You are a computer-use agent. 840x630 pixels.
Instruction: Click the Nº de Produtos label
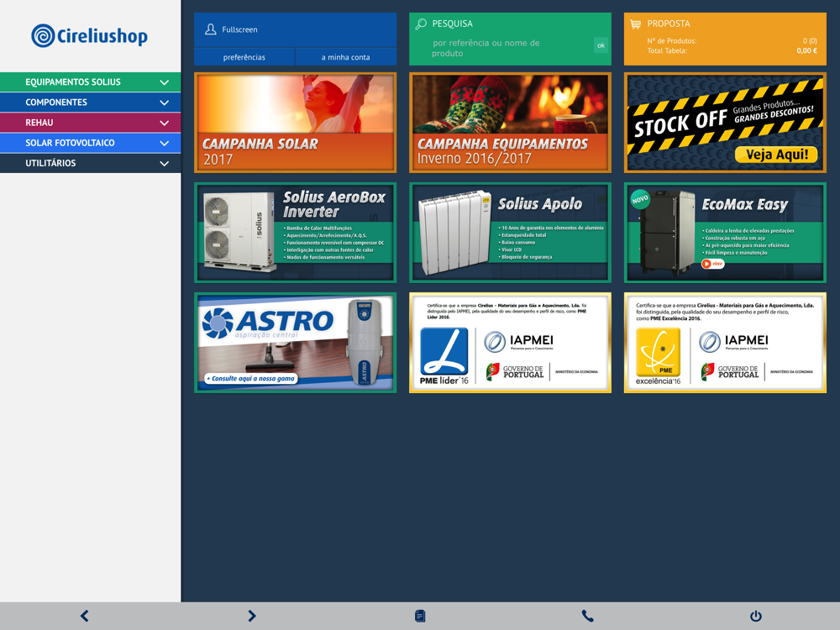point(672,40)
